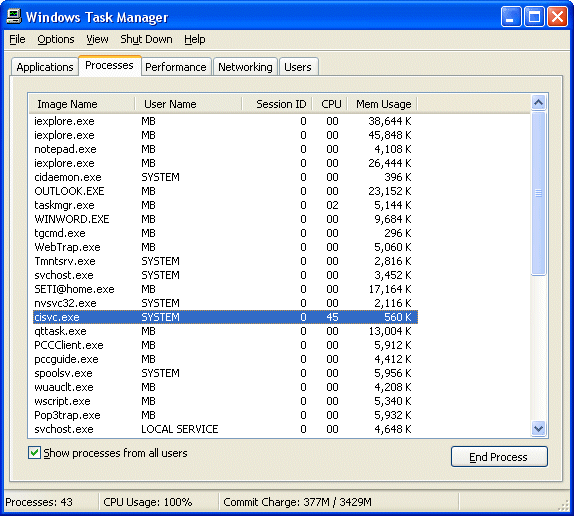Open the Shut Down menu
574x516 pixels.
click(x=146, y=39)
